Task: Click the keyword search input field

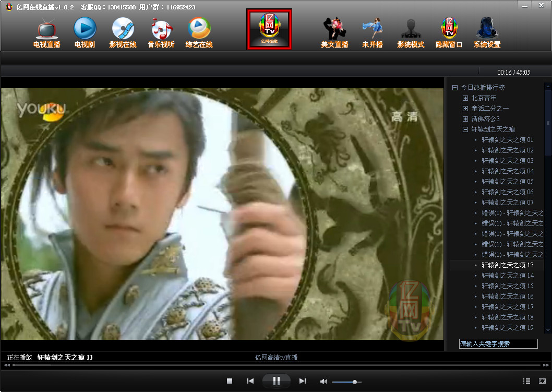Action: tap(498, 344)
